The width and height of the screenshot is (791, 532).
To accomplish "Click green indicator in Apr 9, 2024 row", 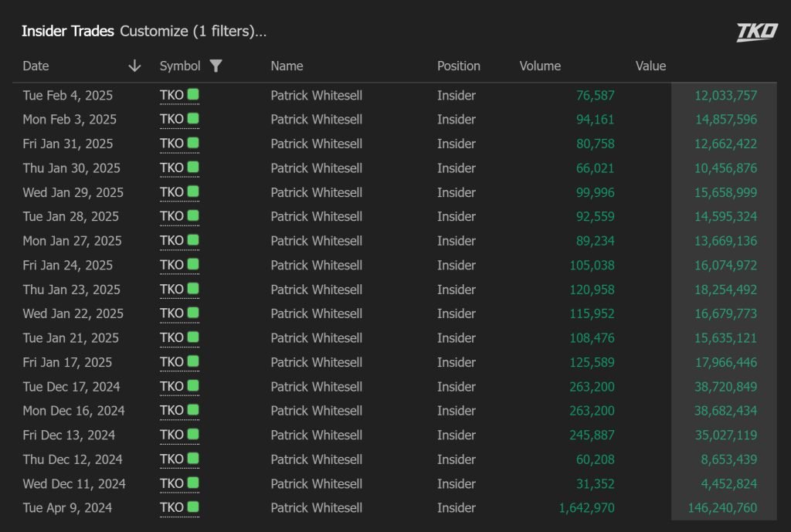I will (x=192, y=507).
